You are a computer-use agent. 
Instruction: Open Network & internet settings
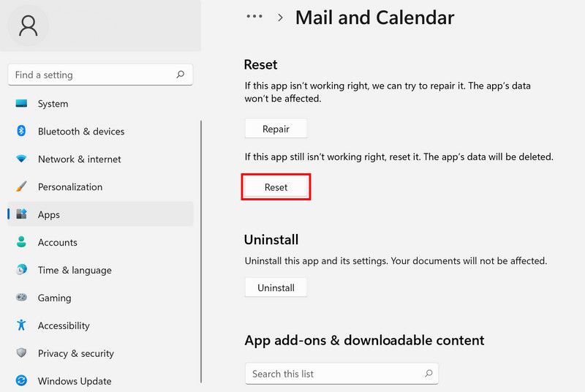[x=100, y=159]
